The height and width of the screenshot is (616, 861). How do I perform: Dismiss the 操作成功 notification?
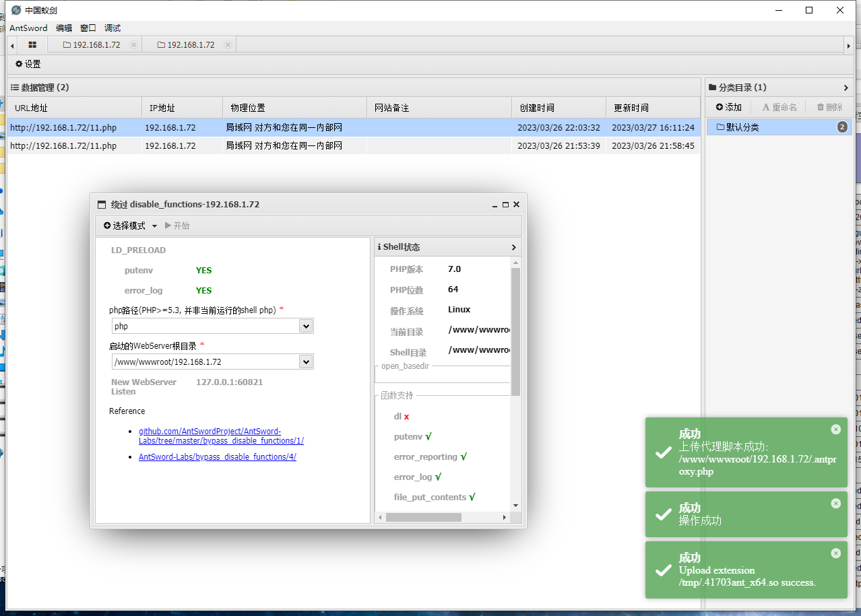[x=836, y=503]
